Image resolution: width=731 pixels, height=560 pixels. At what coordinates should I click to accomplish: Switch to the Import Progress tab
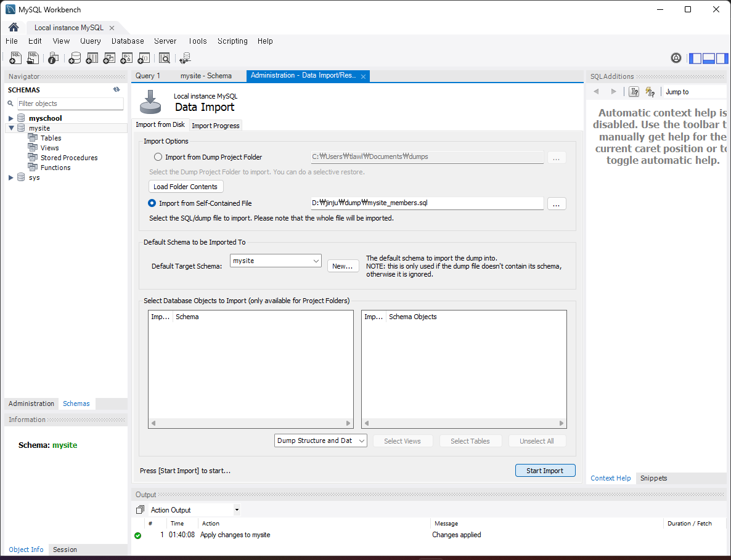coord(215,125)
